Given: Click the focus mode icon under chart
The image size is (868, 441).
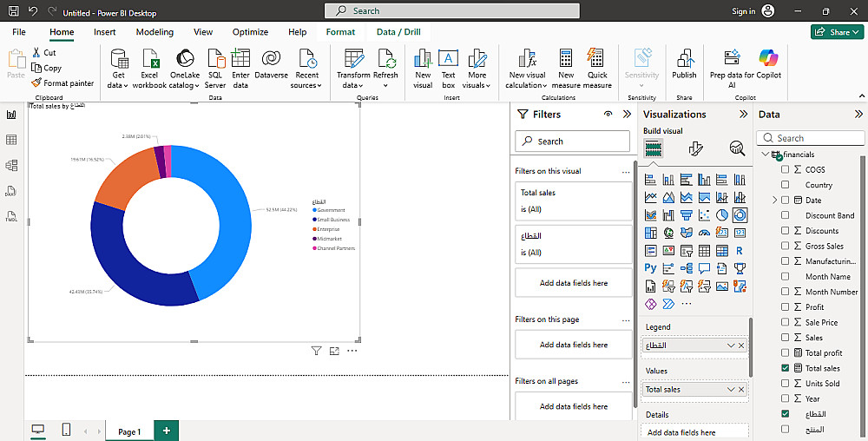Looking at the screenshot, I should tap(334, 351).
